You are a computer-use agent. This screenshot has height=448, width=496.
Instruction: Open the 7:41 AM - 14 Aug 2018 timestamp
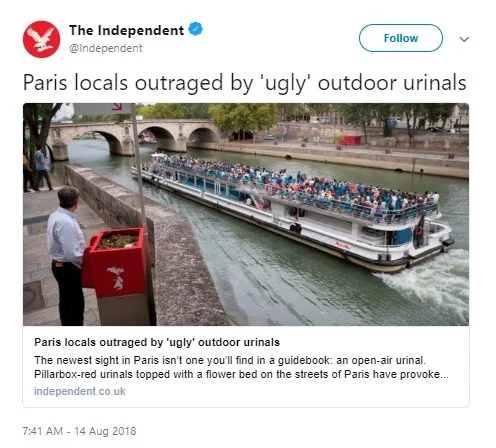click(x=79, y=431)
